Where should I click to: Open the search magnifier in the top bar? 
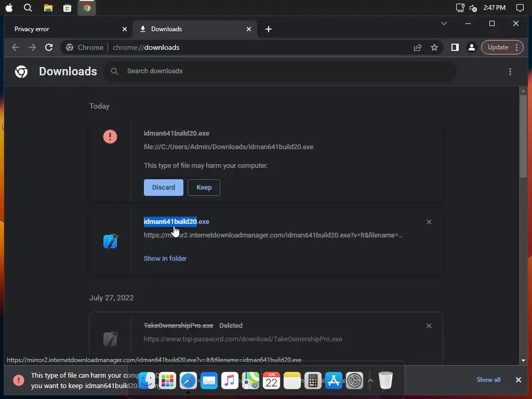pos(28,8)
